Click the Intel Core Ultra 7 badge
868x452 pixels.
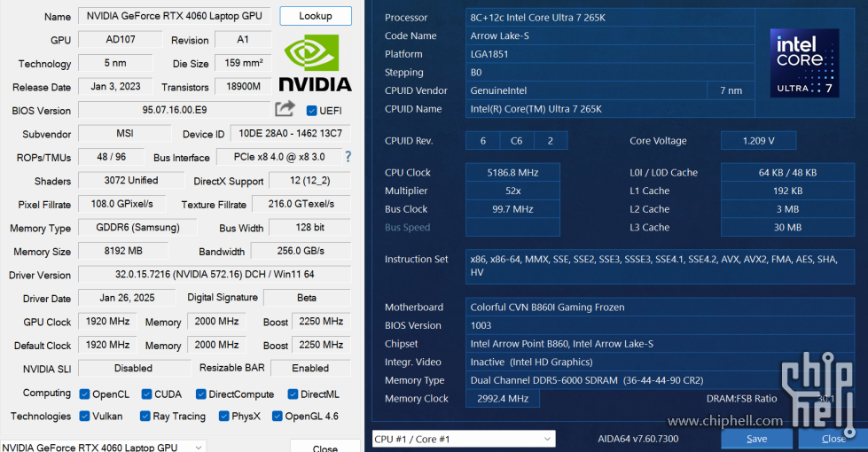pos(804,63)
